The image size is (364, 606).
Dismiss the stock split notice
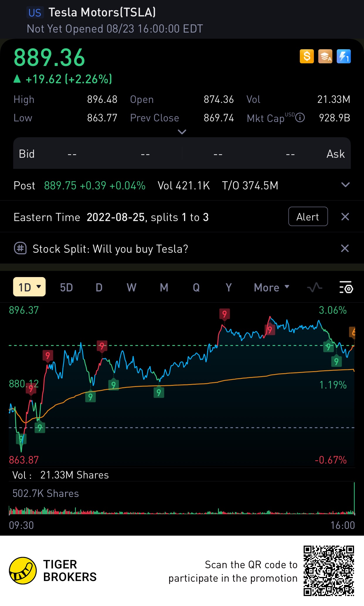coord(345,217)
